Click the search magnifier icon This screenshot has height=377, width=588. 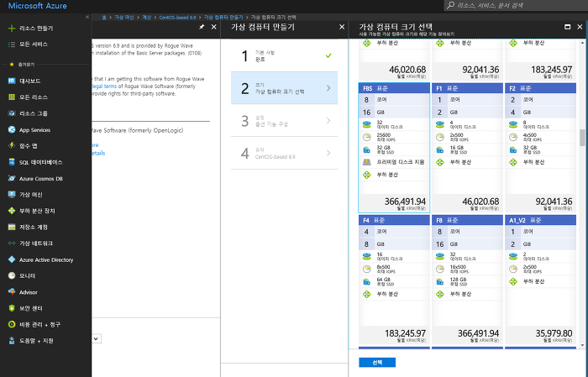451,5
